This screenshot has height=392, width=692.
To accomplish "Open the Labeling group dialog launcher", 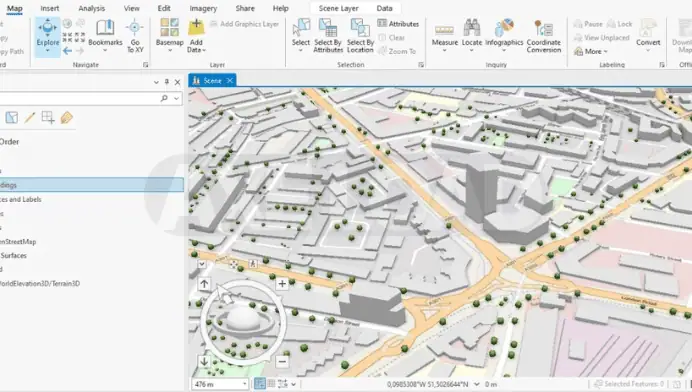I will (x=662, y=65).
